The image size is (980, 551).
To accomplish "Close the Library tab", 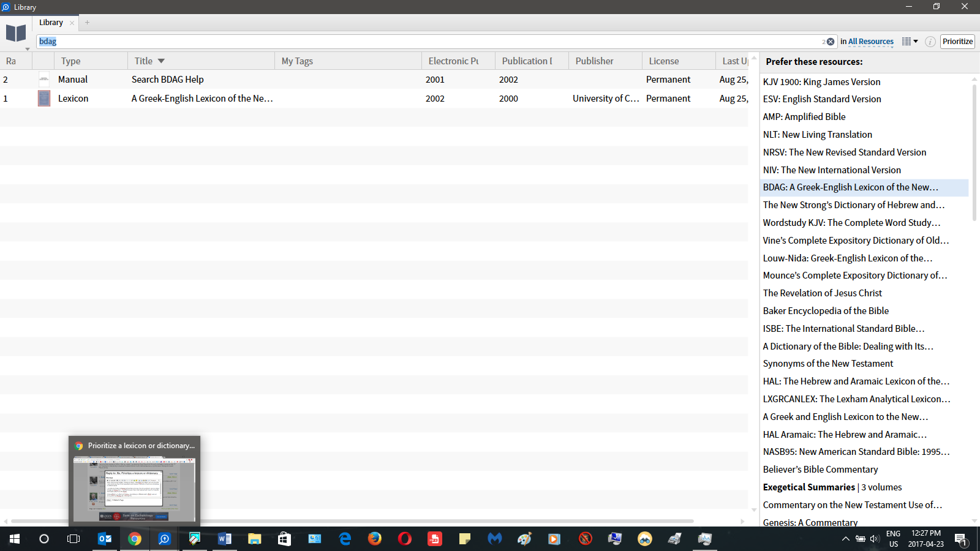I will [x=72, y=23].
